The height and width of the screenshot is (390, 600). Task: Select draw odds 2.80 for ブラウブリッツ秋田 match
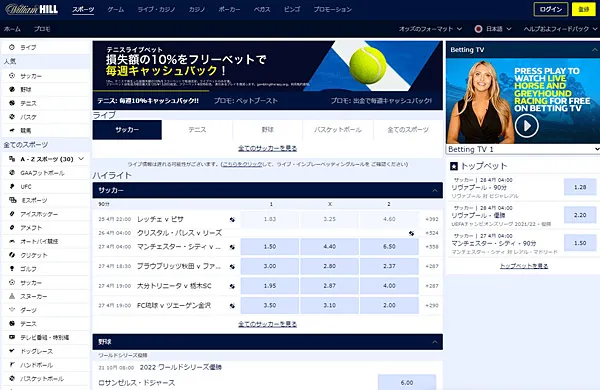click(329, 266)
